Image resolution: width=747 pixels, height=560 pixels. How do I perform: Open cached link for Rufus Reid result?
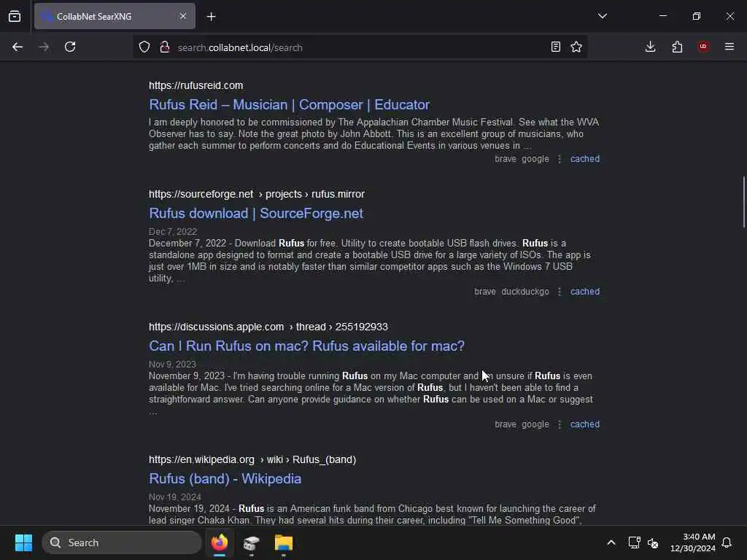coord(585,158)
